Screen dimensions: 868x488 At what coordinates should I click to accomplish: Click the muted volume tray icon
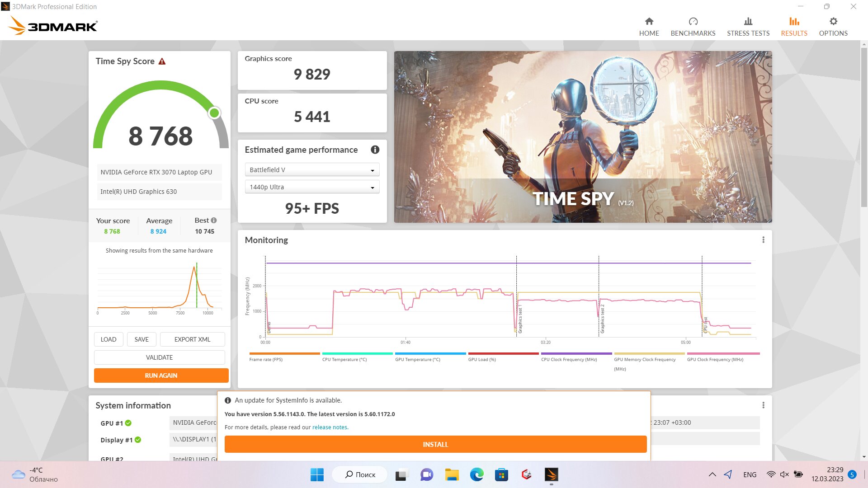coord(784,474)
